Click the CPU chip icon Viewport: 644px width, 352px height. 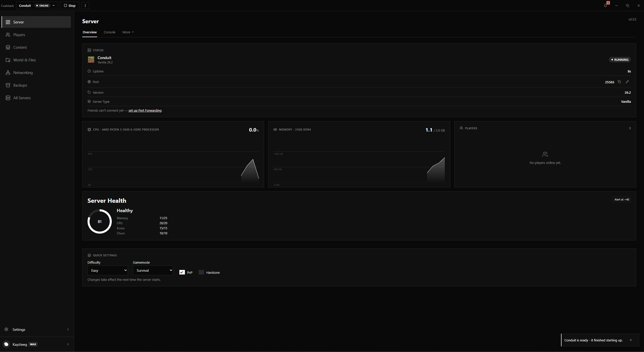[x=89, y=130]
